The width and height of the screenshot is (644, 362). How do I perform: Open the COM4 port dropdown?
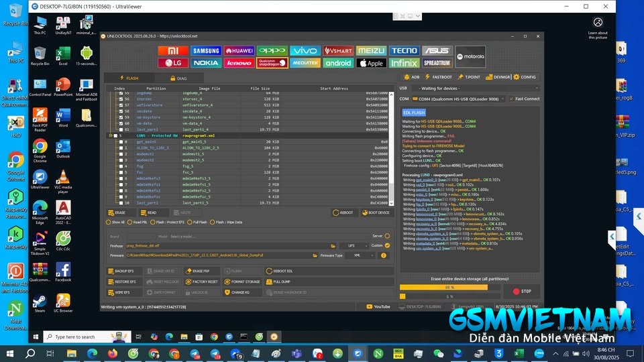458,99
